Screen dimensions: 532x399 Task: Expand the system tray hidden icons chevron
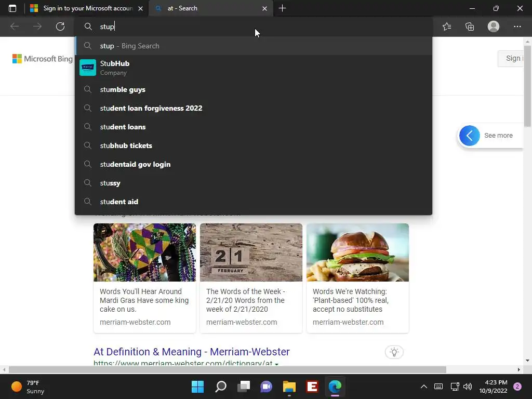pyautogui.click(x=424, y=387)
